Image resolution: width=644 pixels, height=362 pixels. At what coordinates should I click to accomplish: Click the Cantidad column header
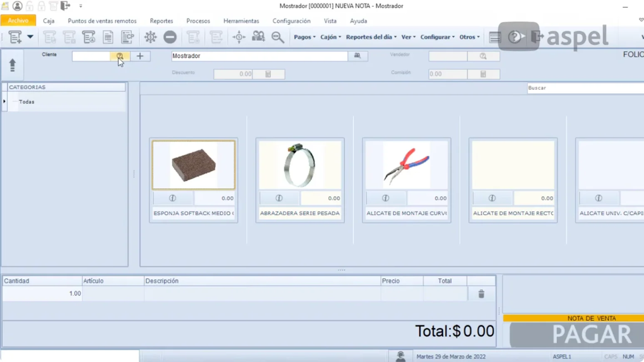42,281
